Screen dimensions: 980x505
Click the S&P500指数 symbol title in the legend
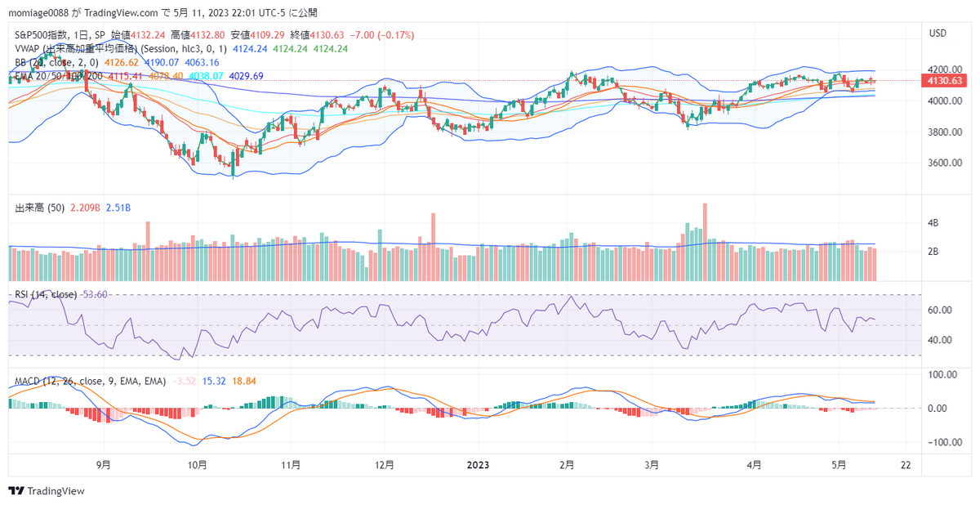42,35
